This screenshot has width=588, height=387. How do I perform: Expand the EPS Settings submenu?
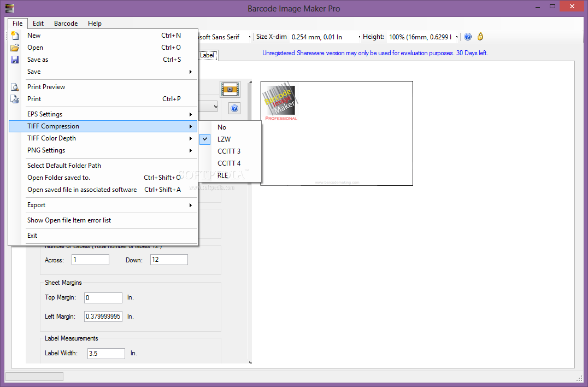[103, 114]
